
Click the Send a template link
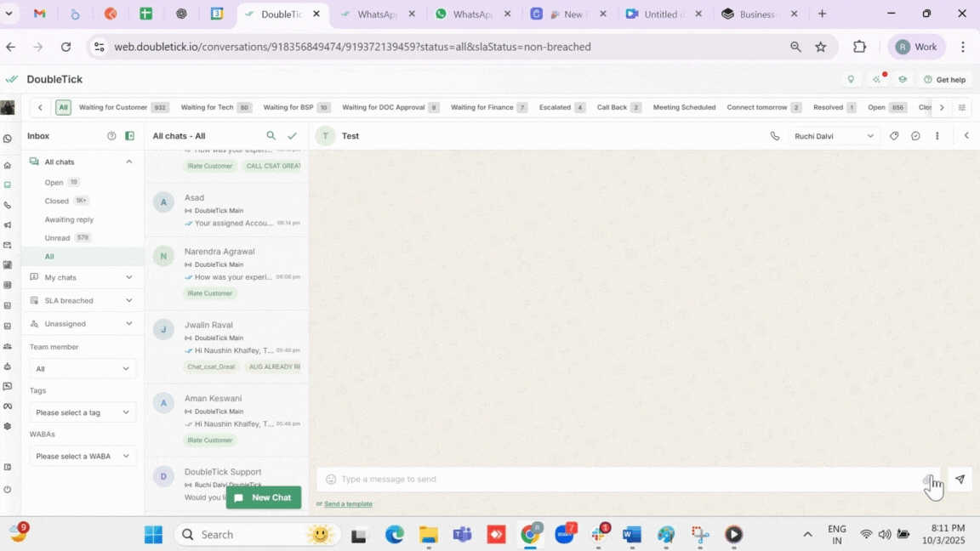click(348, 504)
